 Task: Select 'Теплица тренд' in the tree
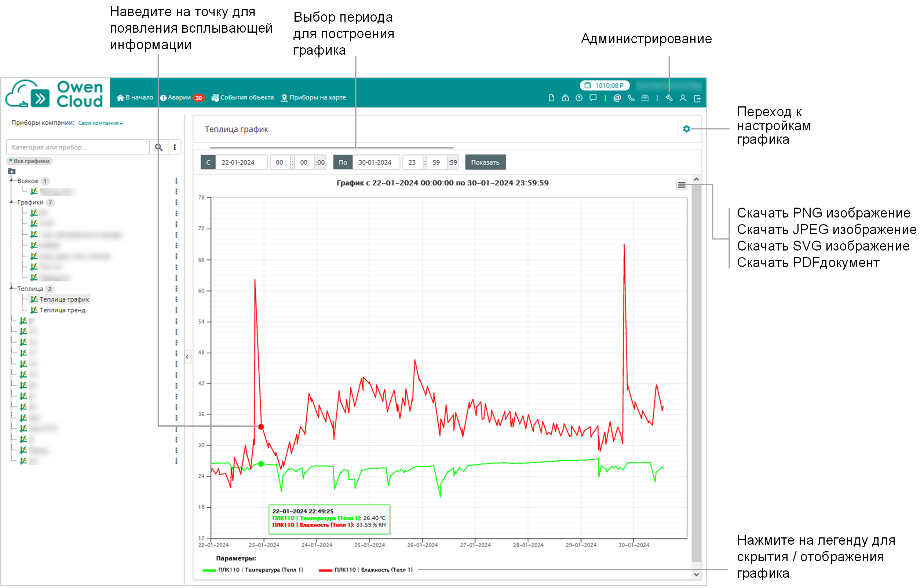62,310
